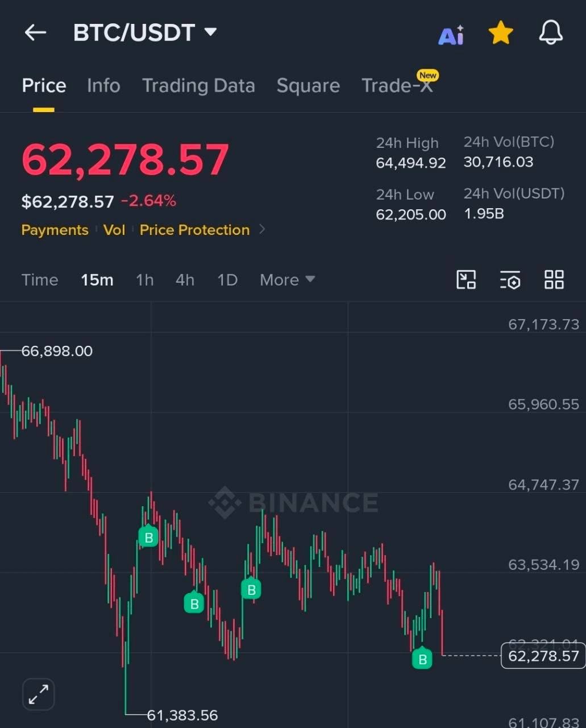The height and width of the screenshot is (728, 586).
Task: Open price alert bell icon
Action: tap(551, 32)
